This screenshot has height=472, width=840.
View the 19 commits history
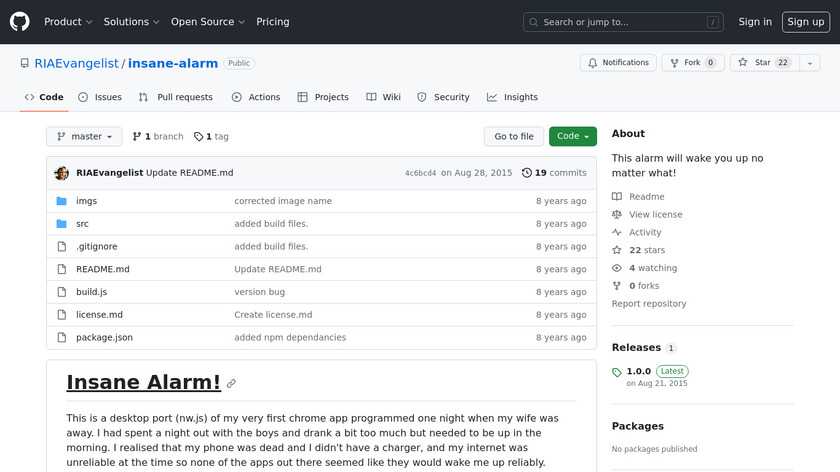(554, 173)
